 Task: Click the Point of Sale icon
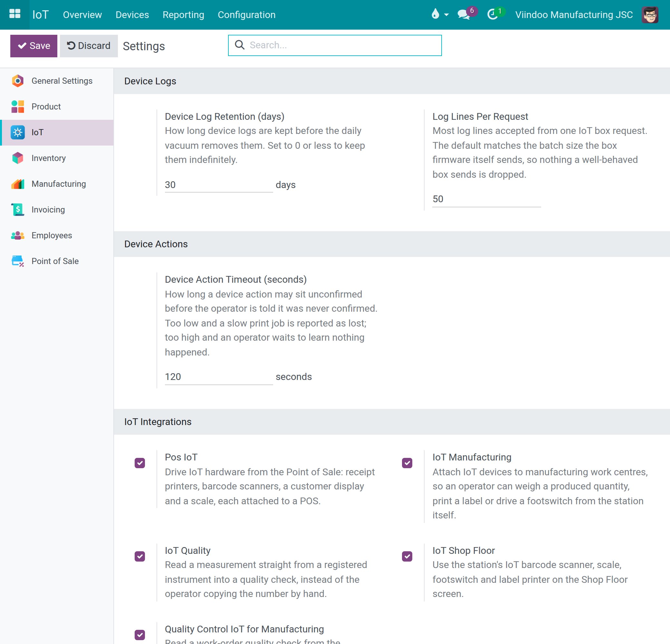(17, 261)
